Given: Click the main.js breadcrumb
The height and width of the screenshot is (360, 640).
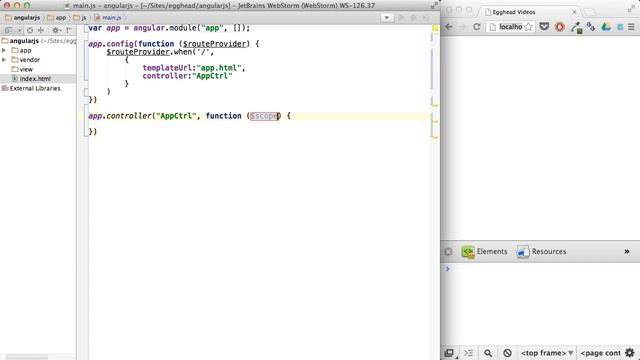Looking at the screenshot, I should tap(108, 18).
